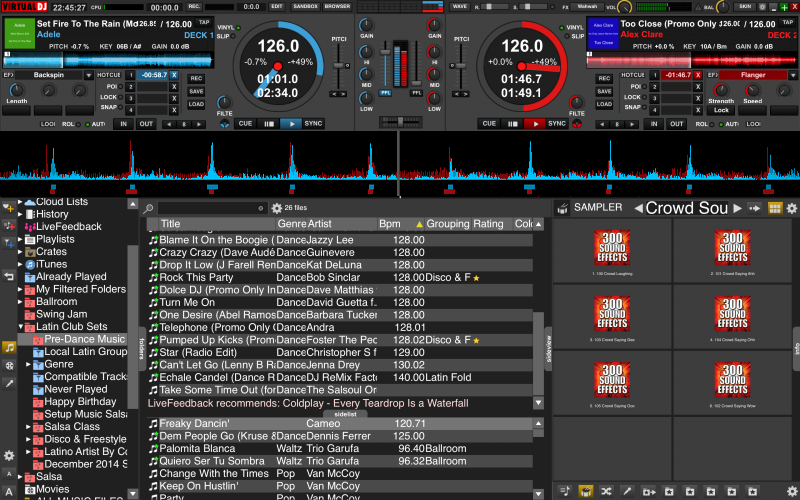
Task: Select sampler drum icon in bottom sideview bar
Action: (x=585, y=491)
